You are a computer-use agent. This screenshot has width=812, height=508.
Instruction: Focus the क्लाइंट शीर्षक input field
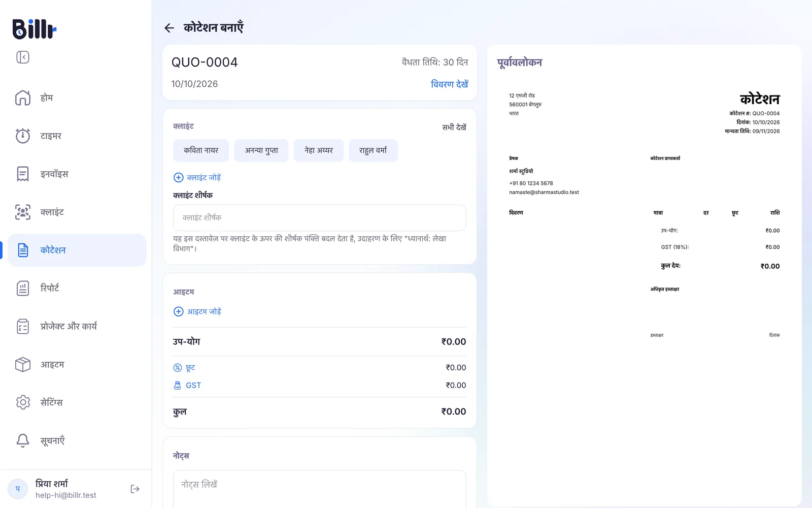coord(320,218)
